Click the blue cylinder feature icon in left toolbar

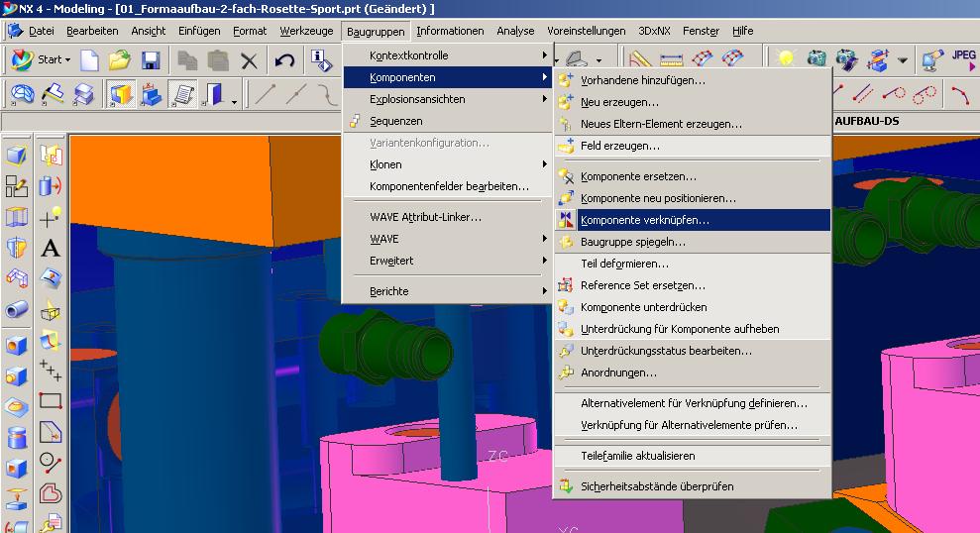[x=17, y=437]
